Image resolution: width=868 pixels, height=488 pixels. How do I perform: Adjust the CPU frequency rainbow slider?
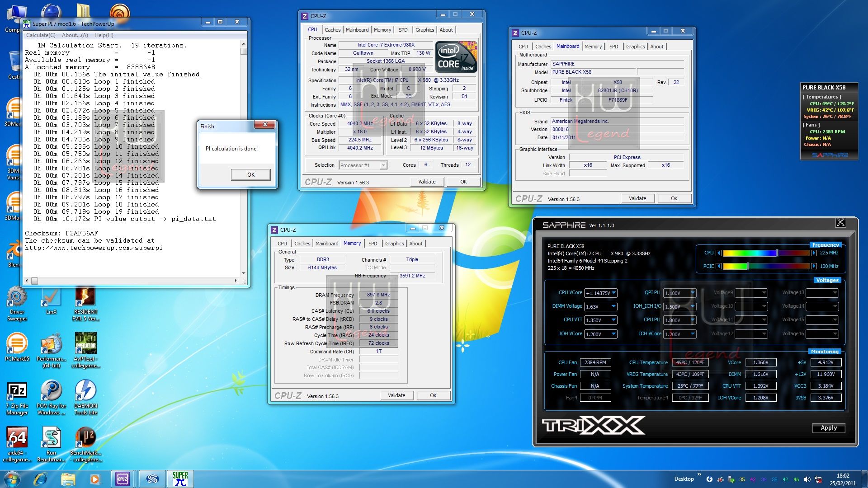coord(766,253)
